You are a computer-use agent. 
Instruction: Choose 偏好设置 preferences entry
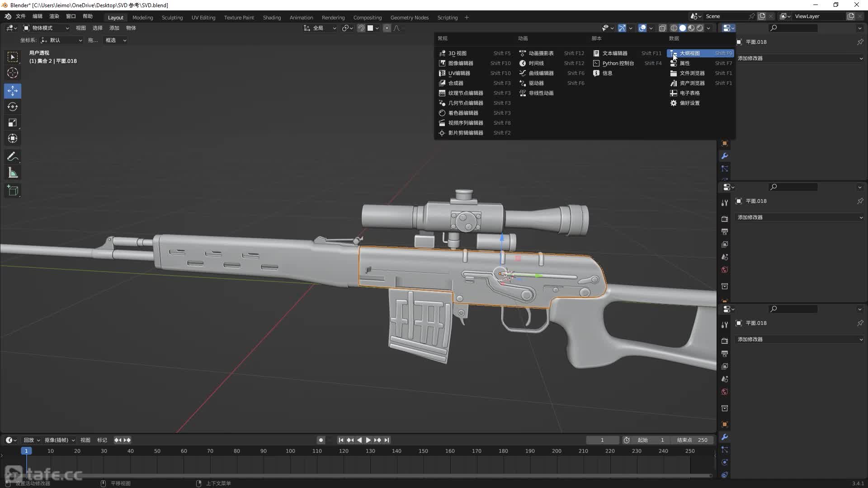[701, 103]
